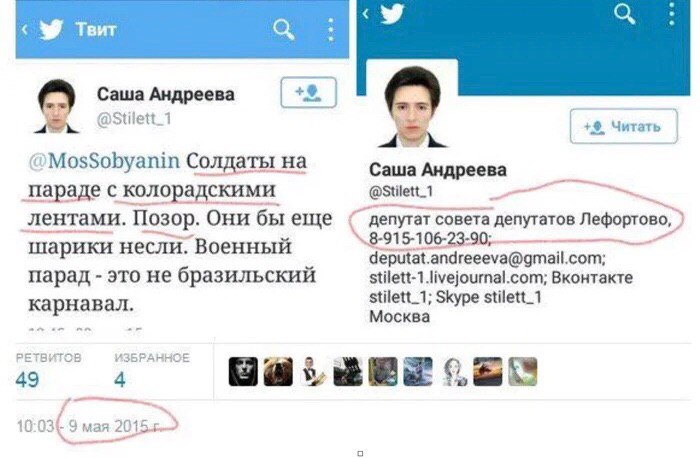Click the Twitter bird logo beside Твит
This screenshot has height=458, width=700.
[x=51, y=30]
